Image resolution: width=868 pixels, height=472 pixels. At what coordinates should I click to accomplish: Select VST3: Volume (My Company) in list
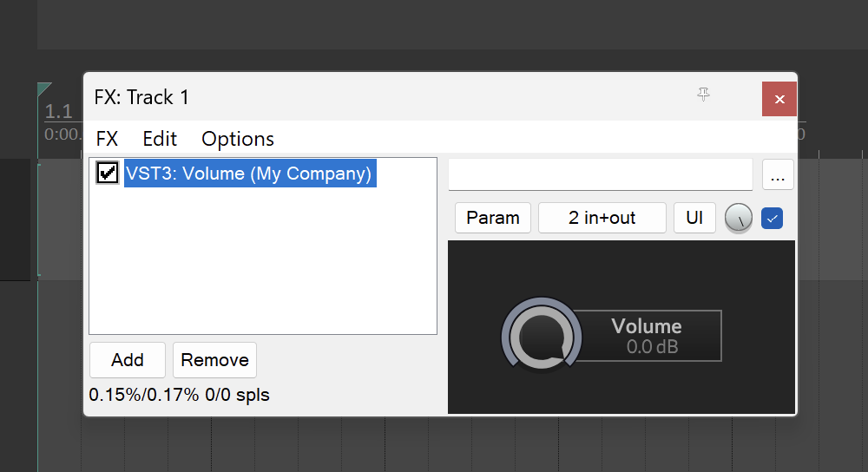(x=249, y=174)
